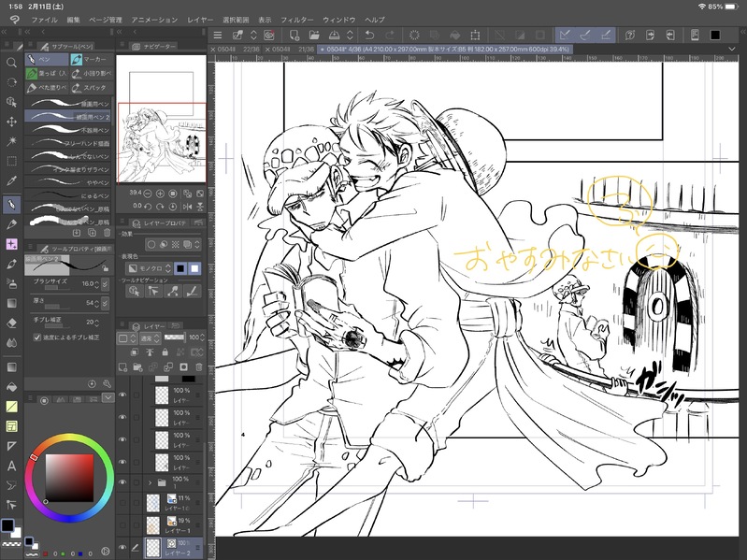
Task: Click New raster layer icon
Action: click(122, 367)
